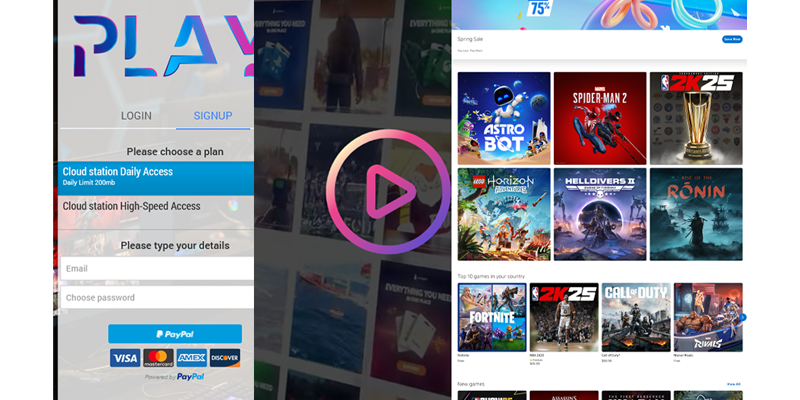Switch to the SIGNUP tab
This screenshot has width=800, height=400.
213,116
